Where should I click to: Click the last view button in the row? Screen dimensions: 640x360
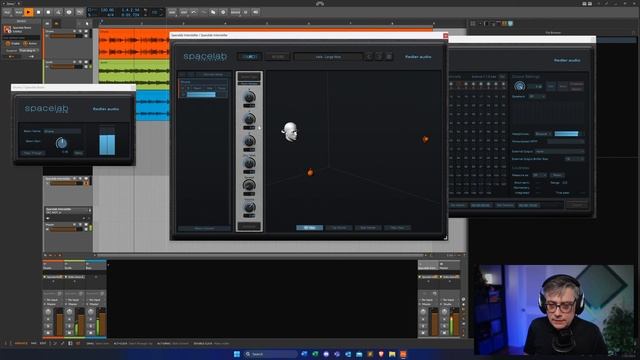pyautogui.click(x=398, y=228)
